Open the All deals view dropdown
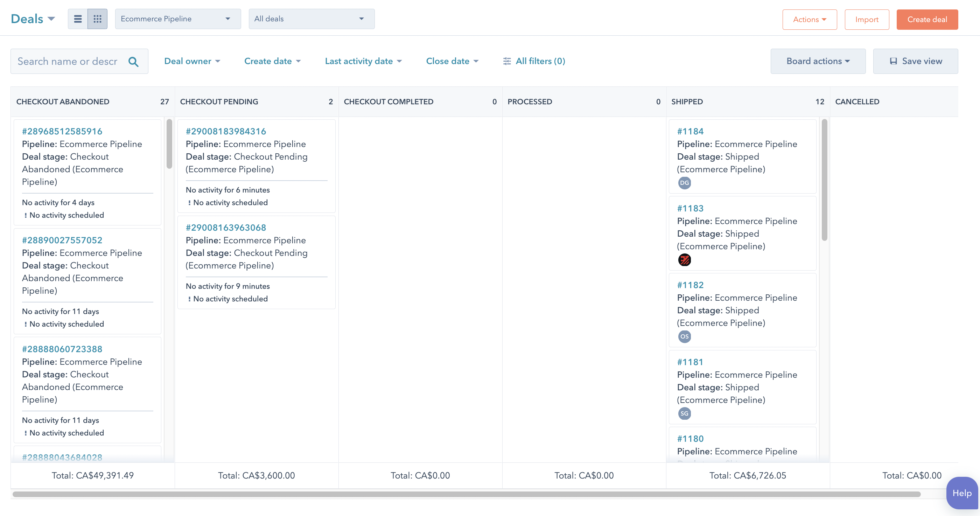 click(311, 19)
